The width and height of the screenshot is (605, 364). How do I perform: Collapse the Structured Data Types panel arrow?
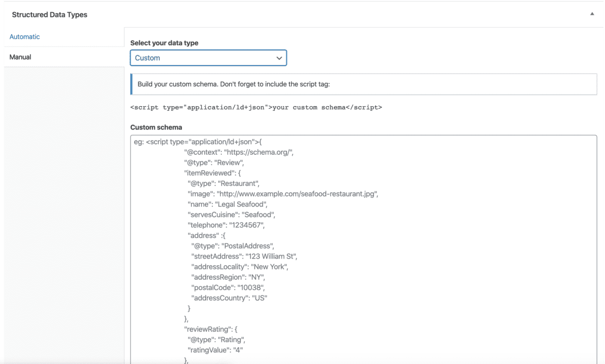coord(592,14)
